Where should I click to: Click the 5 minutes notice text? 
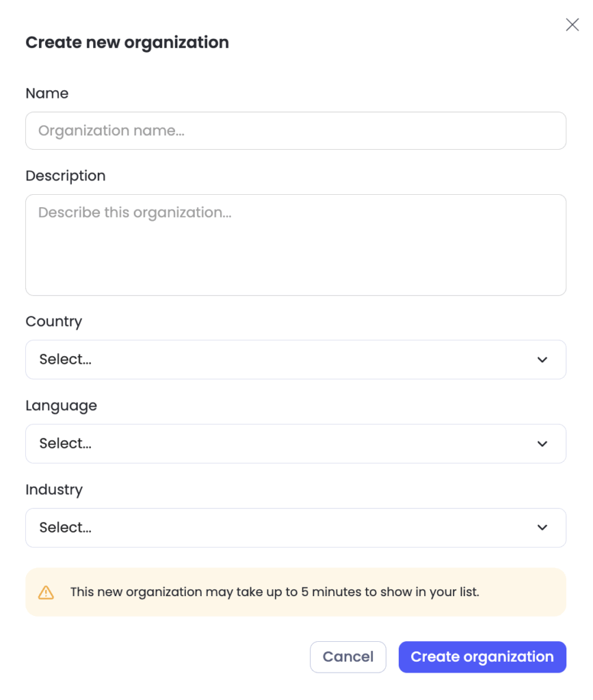pyautogui.click(x=275, y=592)
